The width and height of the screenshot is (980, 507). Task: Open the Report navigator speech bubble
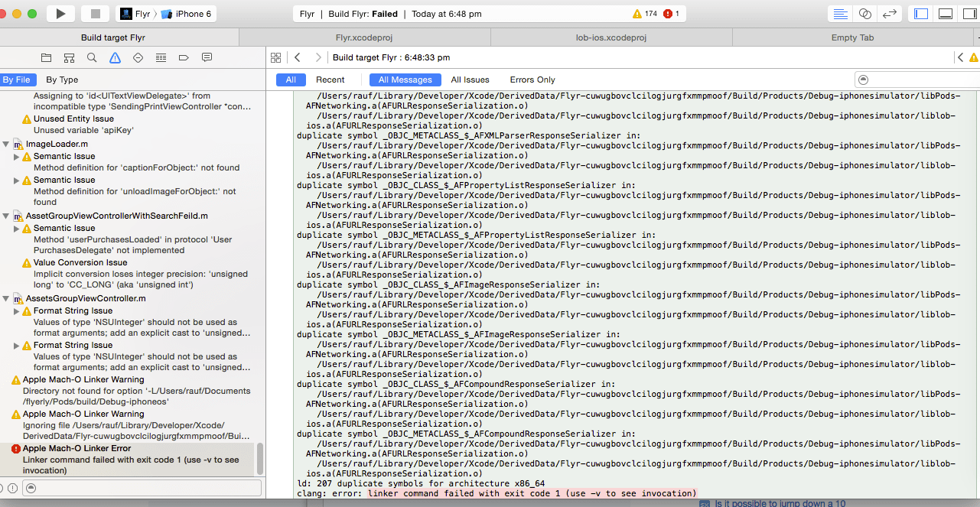pyautogui.click(x=207, y=57)
